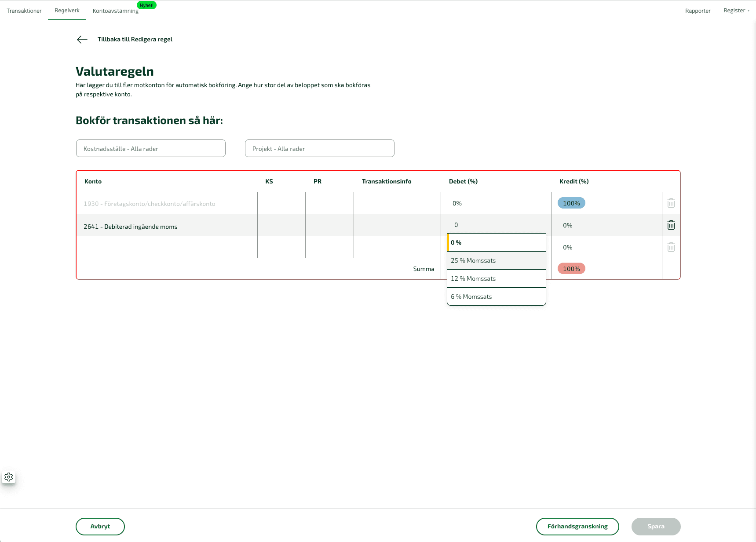This screenshot has width=756, height=542.
Task: Go to the Regelverk tab
Action: (x=67, y=11)
